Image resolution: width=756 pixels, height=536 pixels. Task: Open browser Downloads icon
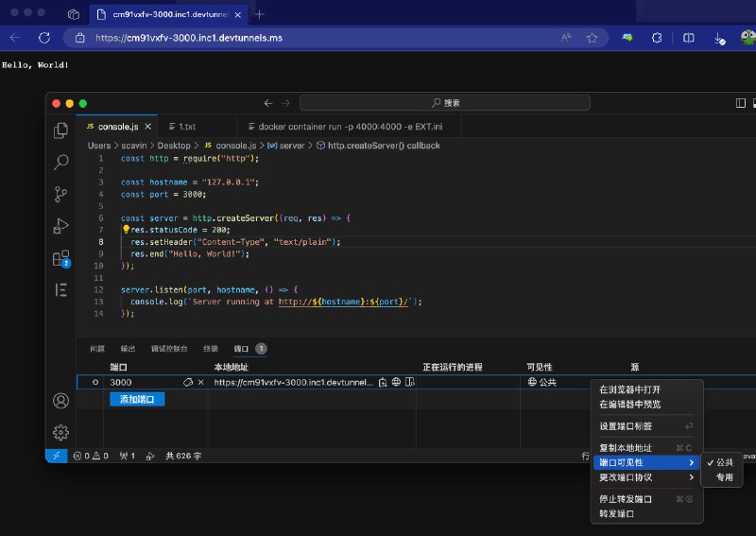click(x=719, y=39)
